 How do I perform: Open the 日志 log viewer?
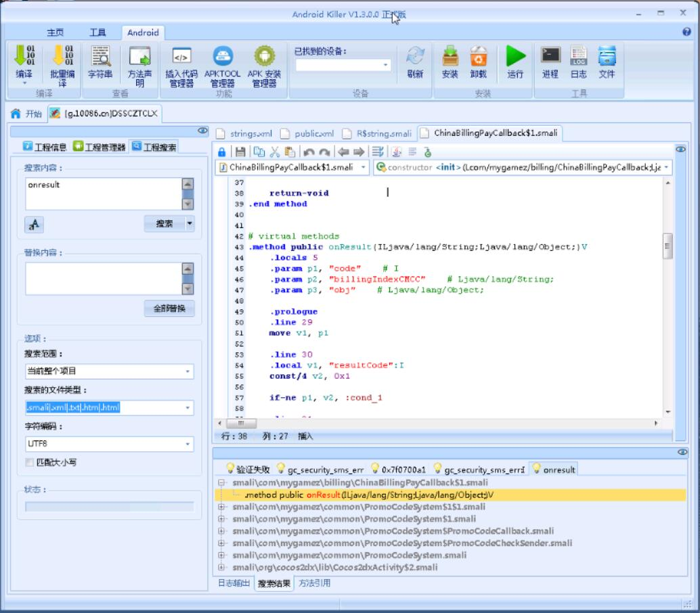click(579, 62)
